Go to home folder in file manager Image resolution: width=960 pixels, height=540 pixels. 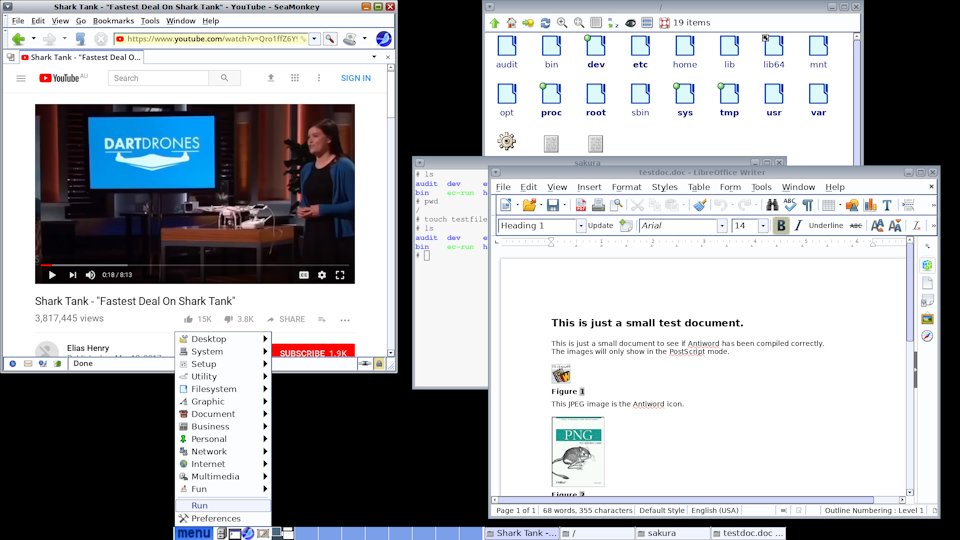[511, 23]
